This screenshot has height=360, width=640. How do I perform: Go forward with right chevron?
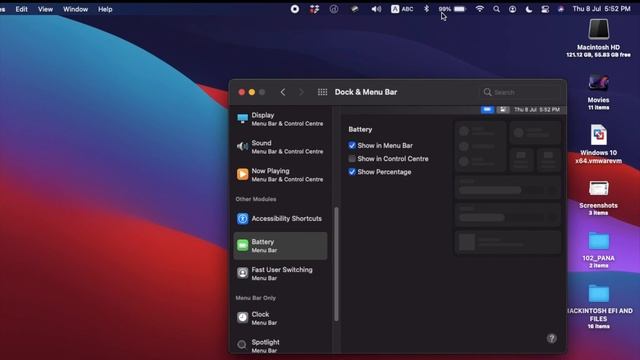[x=301, y=92]
